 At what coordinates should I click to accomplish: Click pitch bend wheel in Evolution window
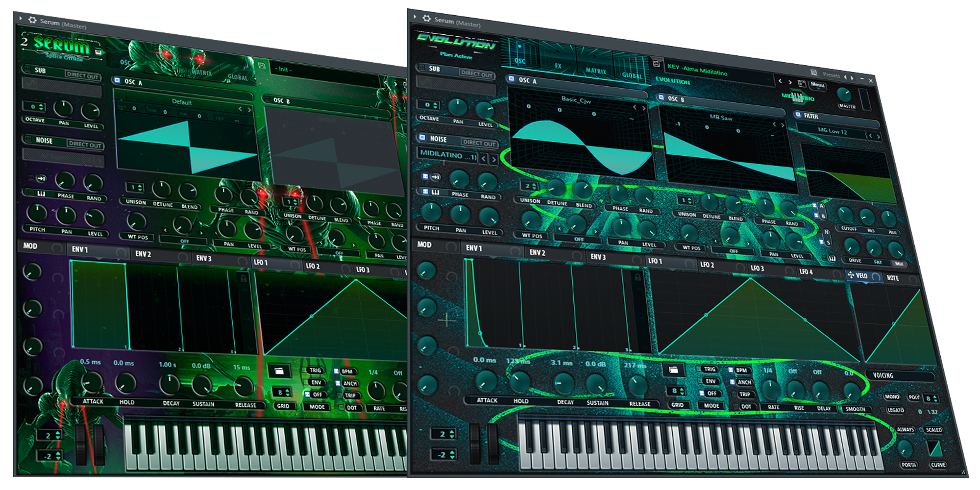[475, 443]
